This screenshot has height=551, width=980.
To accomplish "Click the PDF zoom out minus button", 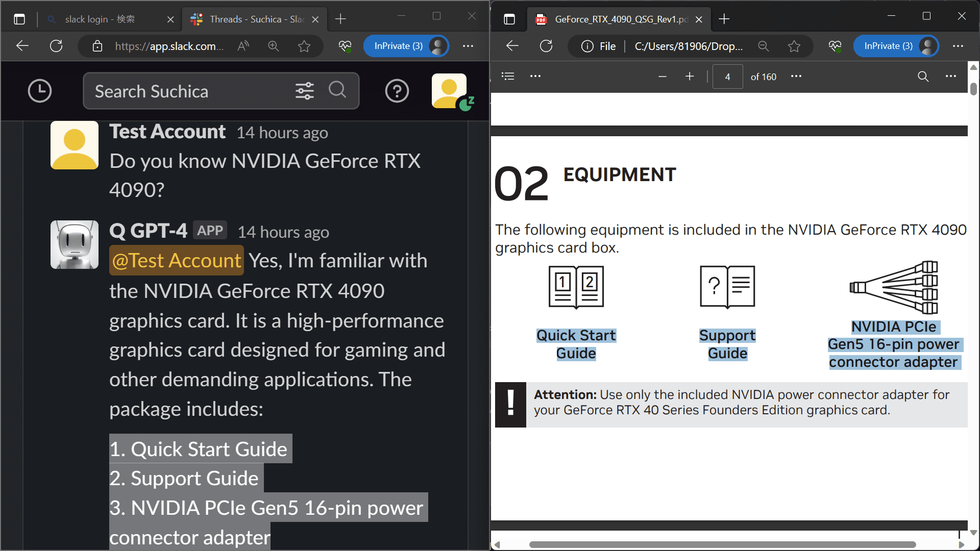I will (663, 77).
